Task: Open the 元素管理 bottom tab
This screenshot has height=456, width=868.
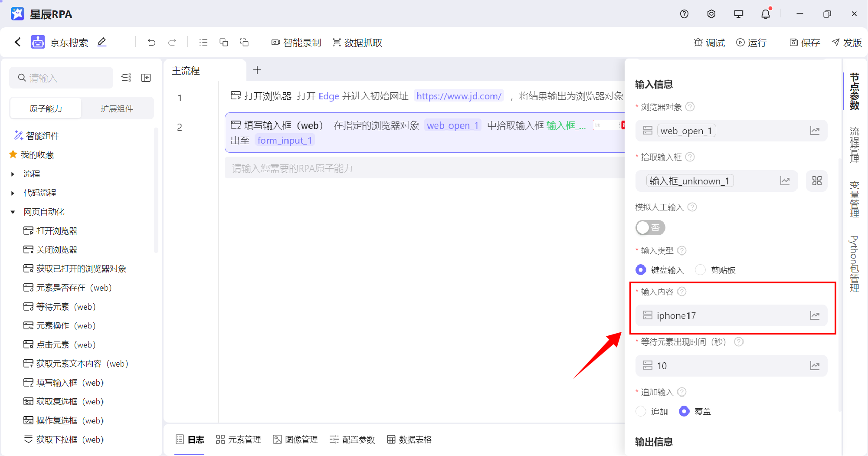Action: (238, 440)
